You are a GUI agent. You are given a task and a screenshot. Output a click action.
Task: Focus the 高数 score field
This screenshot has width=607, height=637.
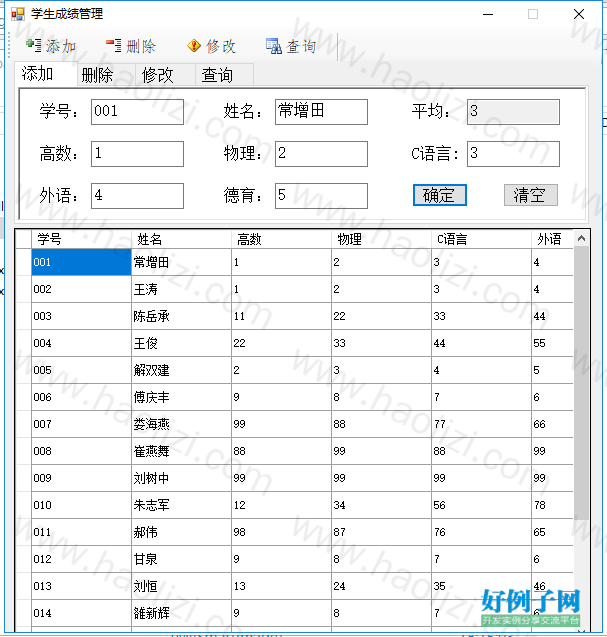(137, 154)
